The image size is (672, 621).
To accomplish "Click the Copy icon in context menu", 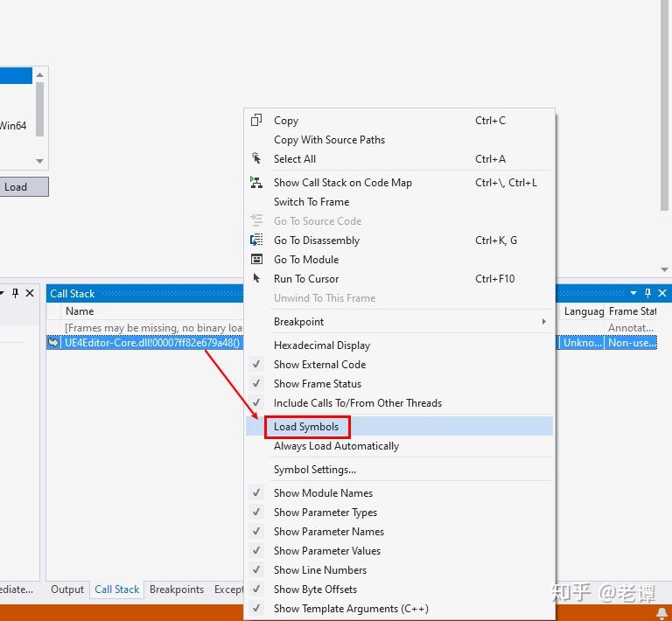I will click(256, 121).
